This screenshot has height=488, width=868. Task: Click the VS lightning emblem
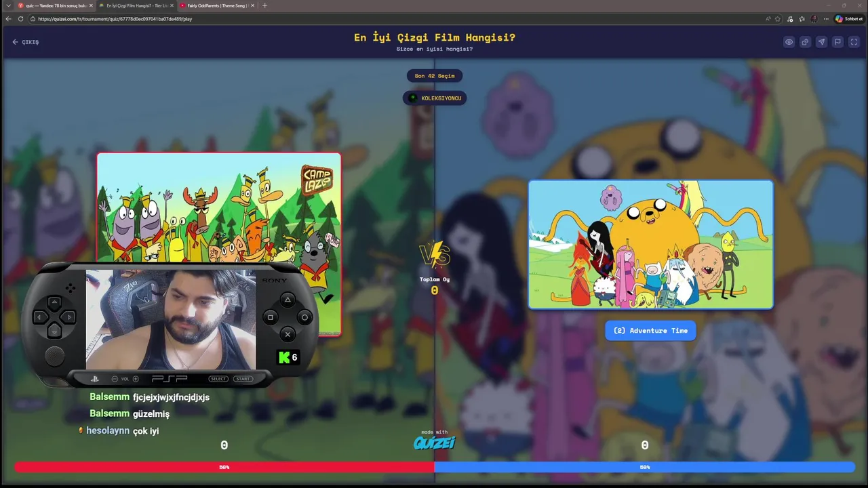(x=435, y=255)
